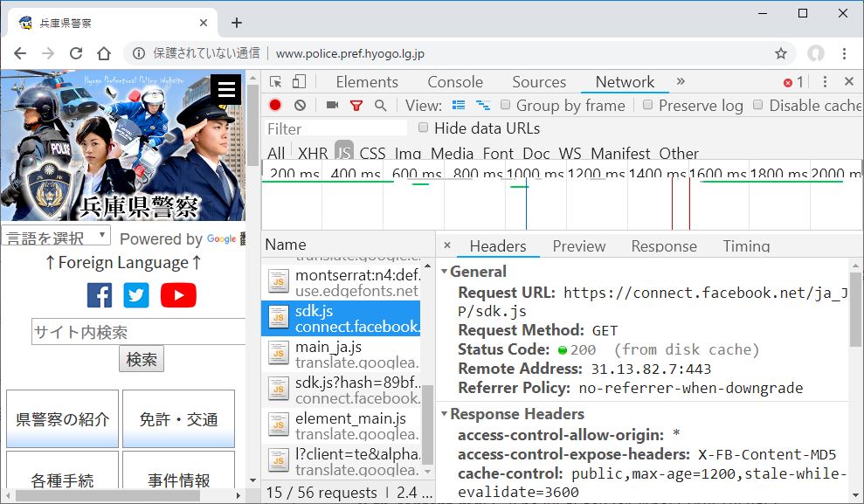Open the YouTube icon link

click(x=178, y=295)
